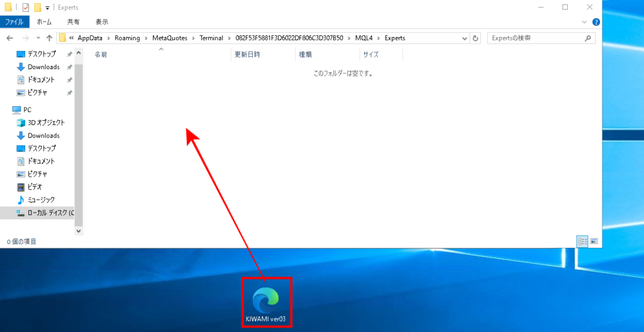Click the navigation pane scrollbar thumb
The image size is (644, 332).
coord(79,144)
